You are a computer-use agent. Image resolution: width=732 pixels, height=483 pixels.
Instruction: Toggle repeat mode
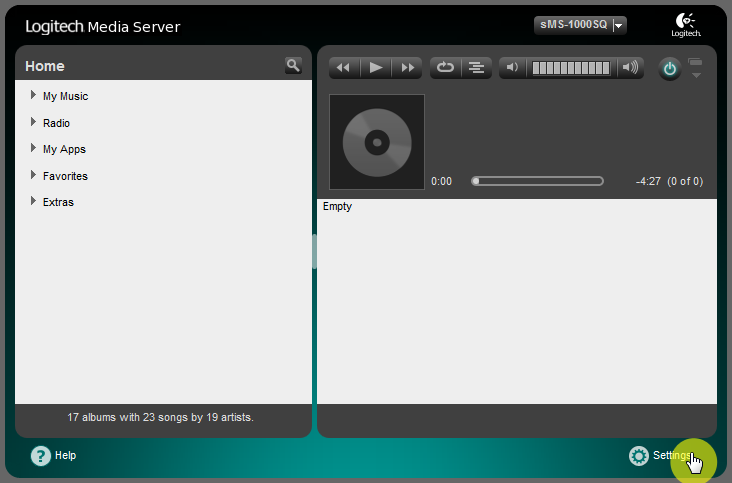(x=445, y=68)
